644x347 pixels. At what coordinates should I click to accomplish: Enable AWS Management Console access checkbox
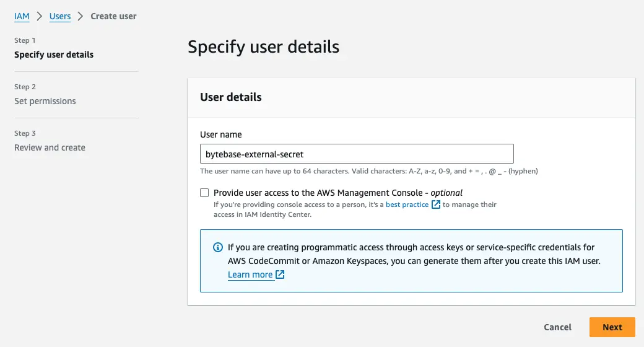(204, 193)
